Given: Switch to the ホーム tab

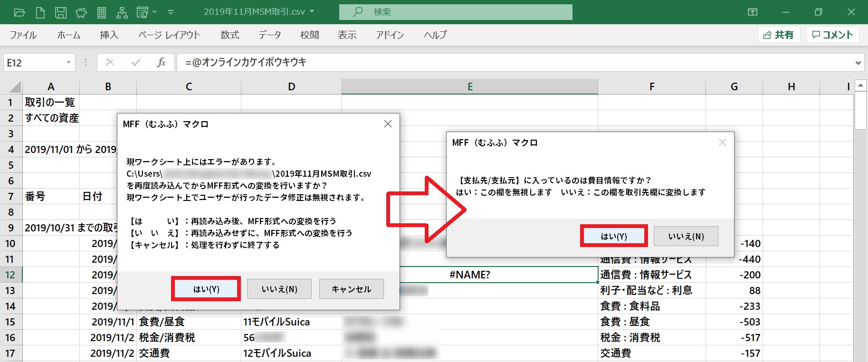Looking at the screenshot, I should point(68,35).
